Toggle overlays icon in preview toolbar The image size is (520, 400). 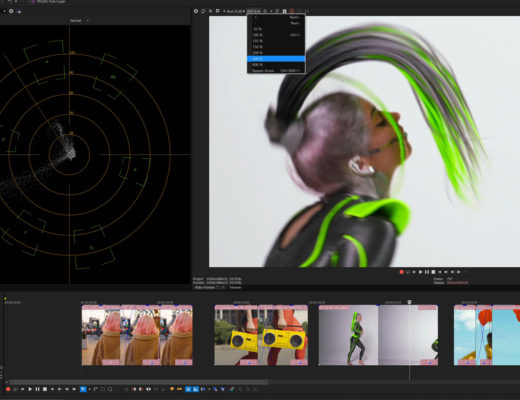point(265,11)
